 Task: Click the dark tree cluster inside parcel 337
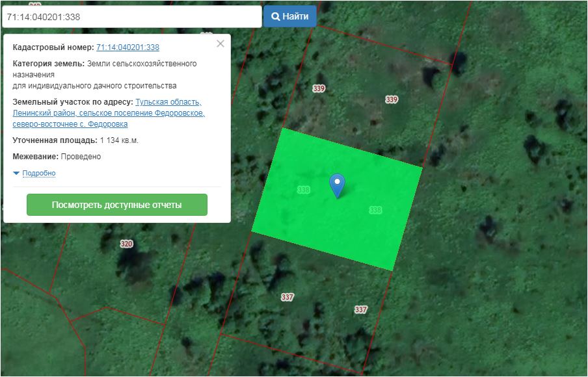(x=280, y=266)
